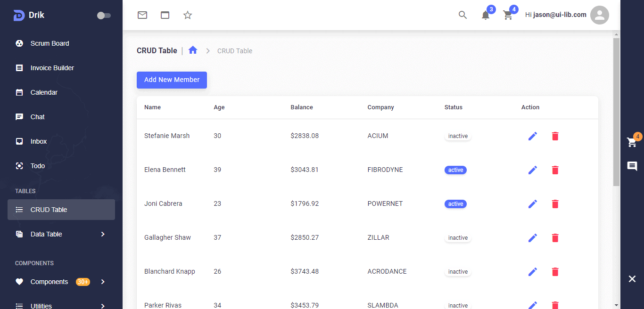Edit Stefanie Marsh with the pencil icon

point(533,136)
